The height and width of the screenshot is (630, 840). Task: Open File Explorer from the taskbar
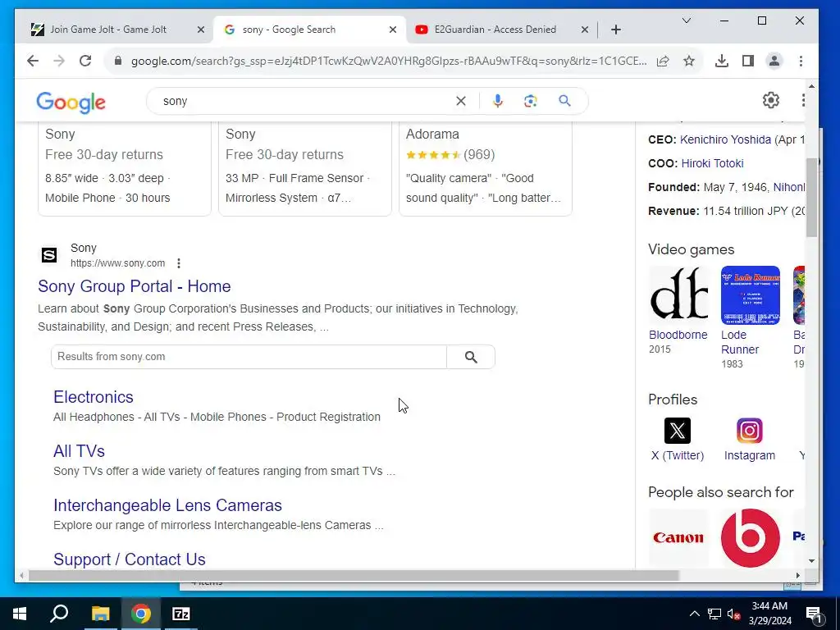[100, 614]
